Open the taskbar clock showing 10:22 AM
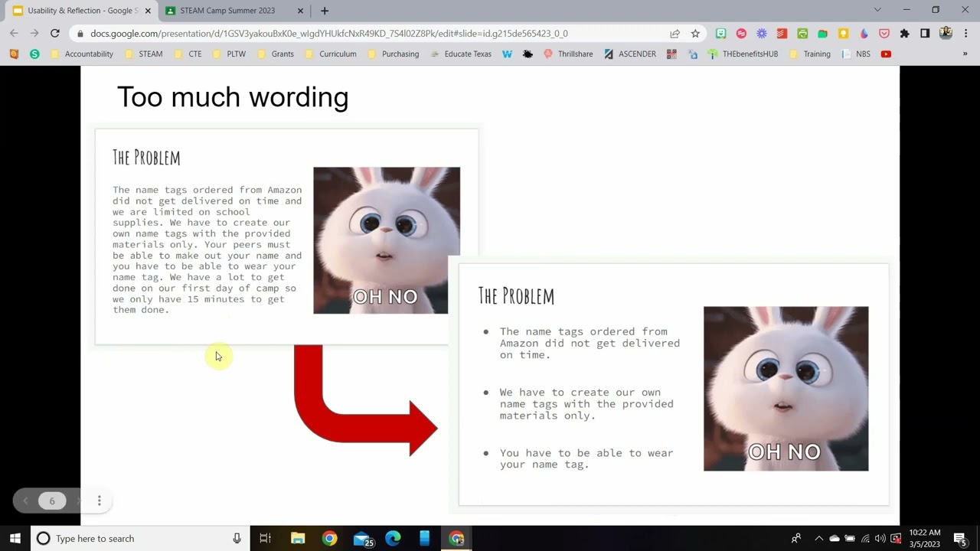Viewport: 980px width, 551px height. pyautogui.click(x=925, y=538)
